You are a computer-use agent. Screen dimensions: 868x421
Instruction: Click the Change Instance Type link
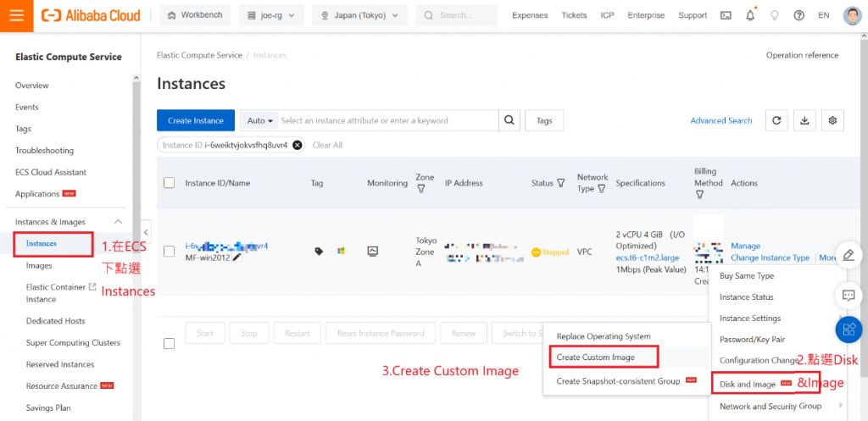770,258
